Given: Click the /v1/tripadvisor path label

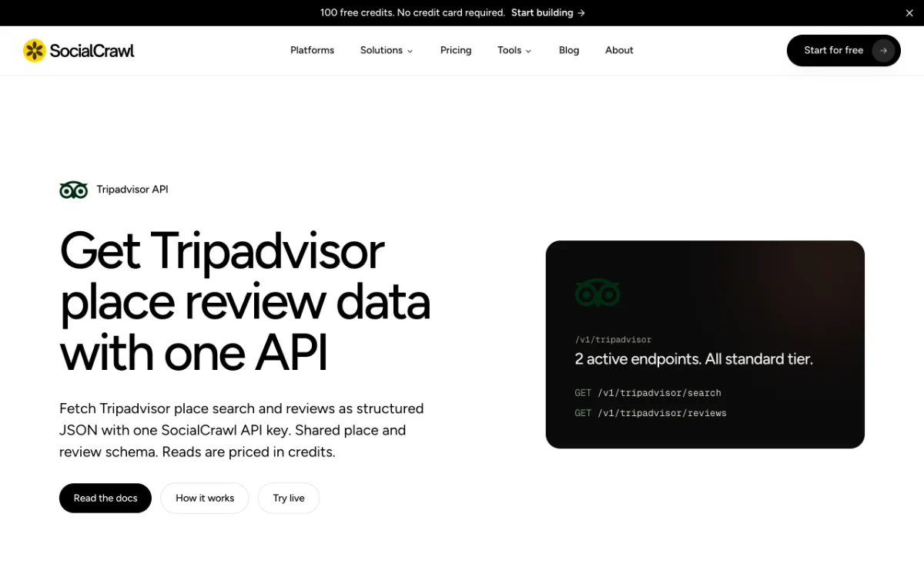Looking at the screenshot, I should click(613, 340).
